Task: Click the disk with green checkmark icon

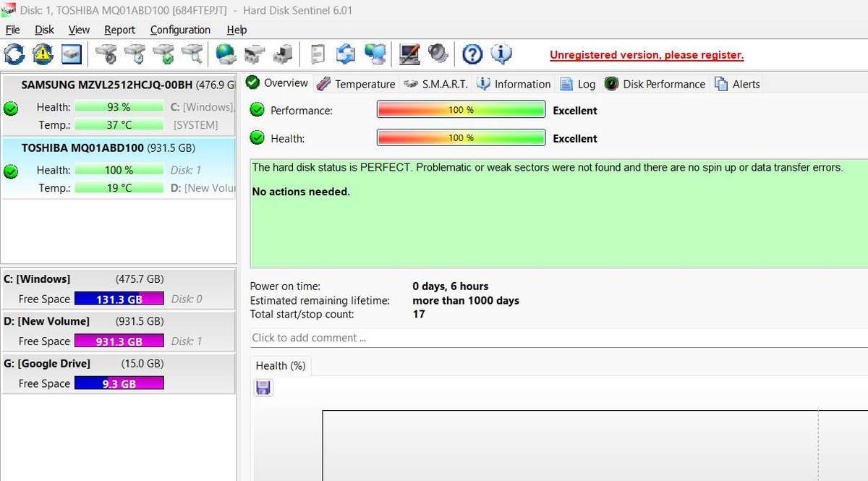Action: tap(163, 54)
